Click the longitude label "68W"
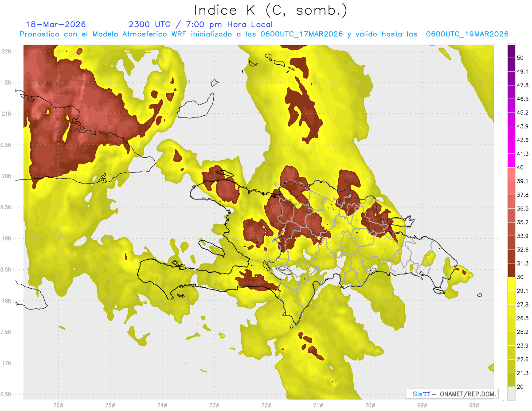The height and width of the screenshot is (411, 532). pyautogui.click(x=474, y=405)
